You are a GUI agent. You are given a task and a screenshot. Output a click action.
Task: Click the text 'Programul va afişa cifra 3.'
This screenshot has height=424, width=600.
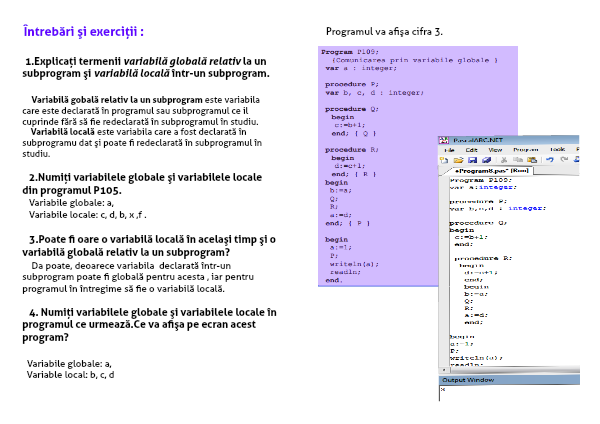(384, 32)
